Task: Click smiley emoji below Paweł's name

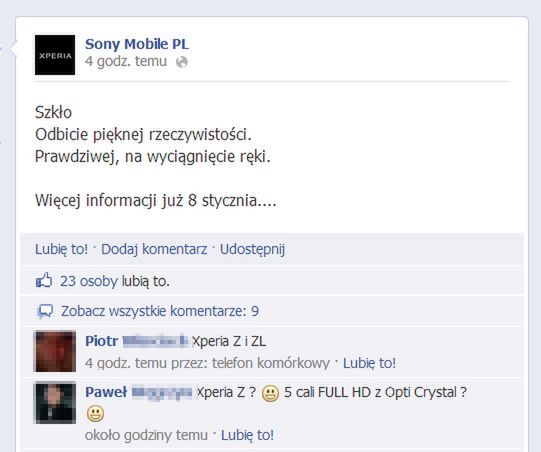Action: (x=95, y=414)
